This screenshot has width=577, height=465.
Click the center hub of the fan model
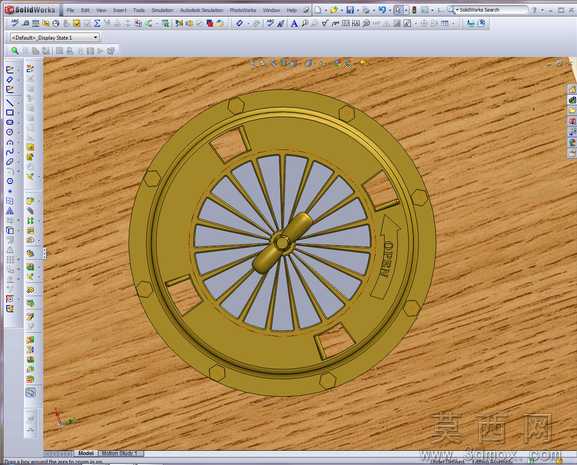point(282,243)
